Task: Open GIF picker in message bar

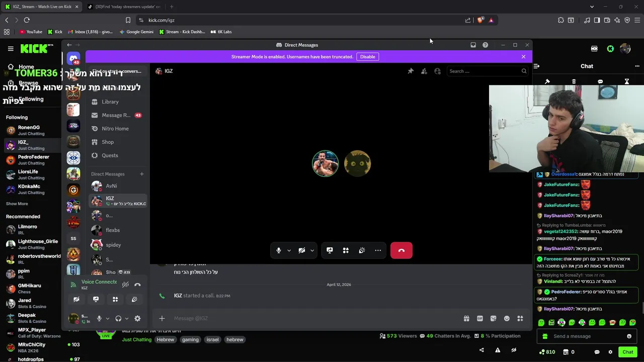Action: pyautogui.click(x=480, y=318)
